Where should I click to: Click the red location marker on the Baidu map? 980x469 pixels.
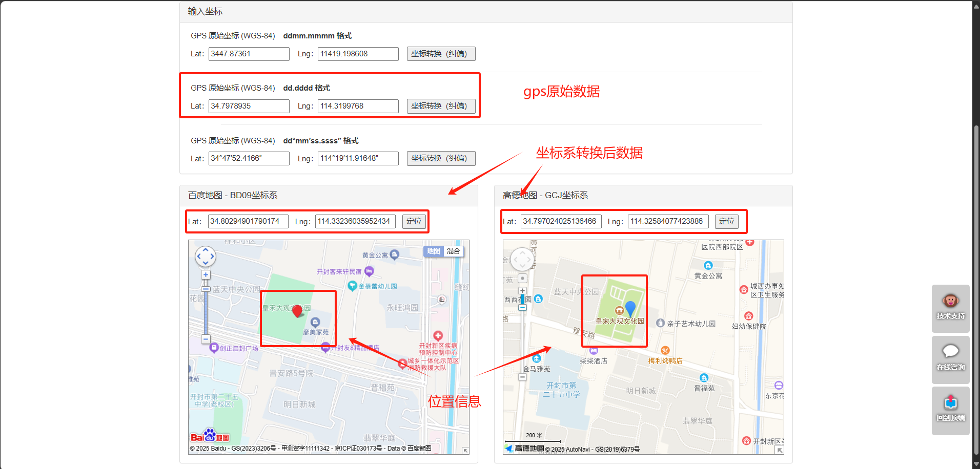click(x=297, y=311)
